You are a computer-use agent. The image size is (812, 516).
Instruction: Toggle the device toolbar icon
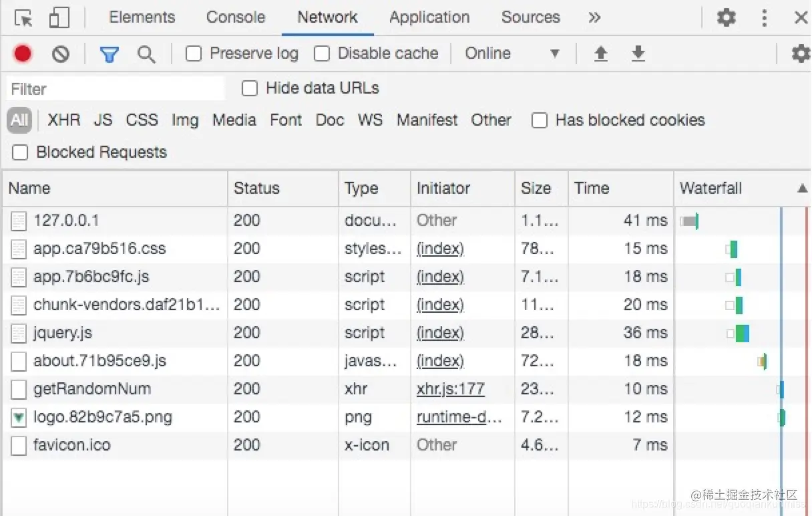pyautogui.click(x=59, y=17)
